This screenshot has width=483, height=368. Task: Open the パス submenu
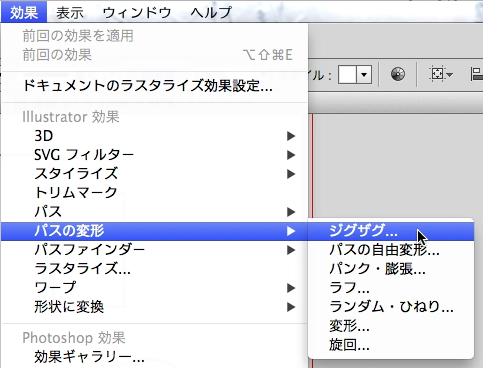point(154,212)
